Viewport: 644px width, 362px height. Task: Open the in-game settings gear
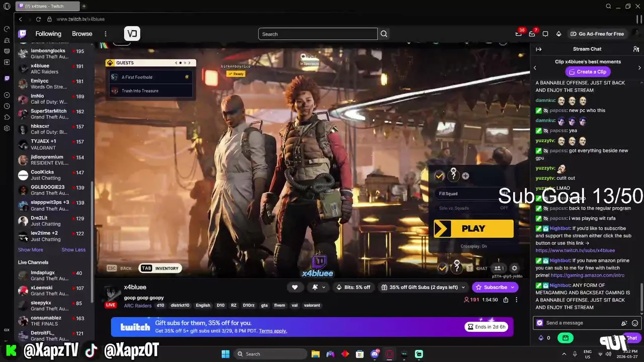pyautogui.click(x=514, y=268)
